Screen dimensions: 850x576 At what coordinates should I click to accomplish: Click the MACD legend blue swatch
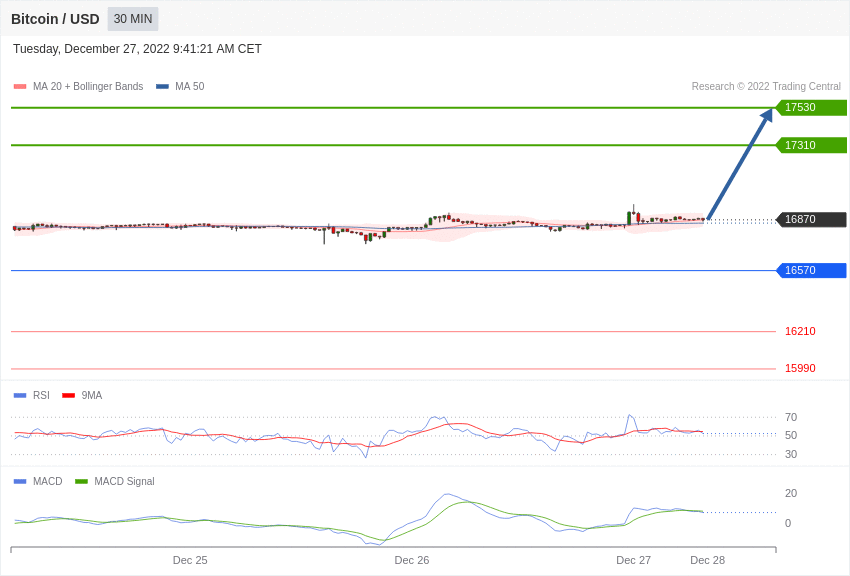20,481
